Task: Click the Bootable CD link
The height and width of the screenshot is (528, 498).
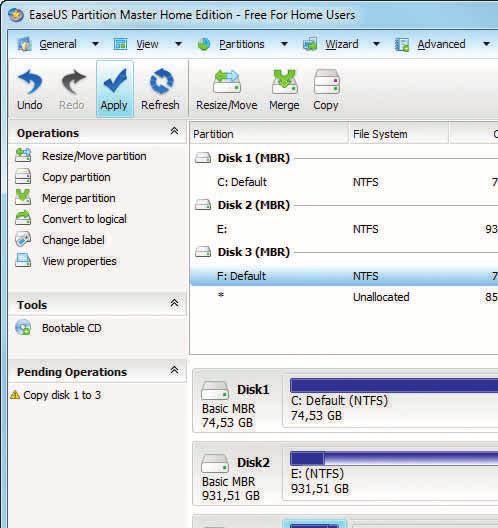Action: pyautogui.click(x=72, y=328)
